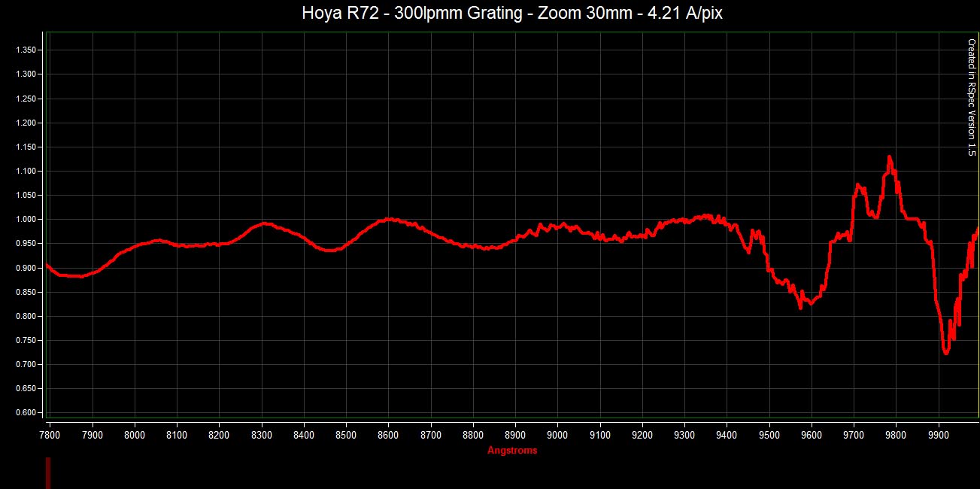
Task: Click the 0.600 y-axis value label
Action: (x=26, y=413)
